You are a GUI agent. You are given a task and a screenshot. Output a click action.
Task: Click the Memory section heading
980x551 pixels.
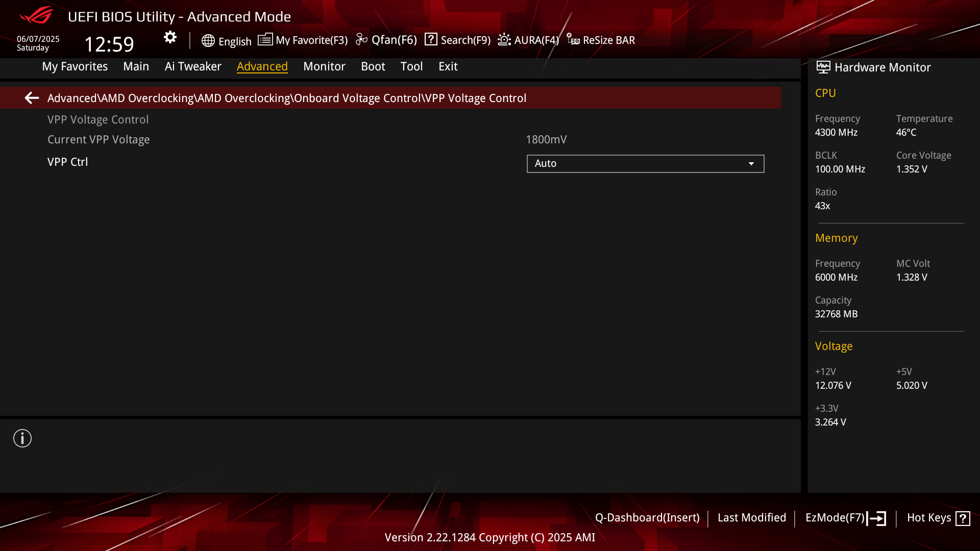coord(836,238)
